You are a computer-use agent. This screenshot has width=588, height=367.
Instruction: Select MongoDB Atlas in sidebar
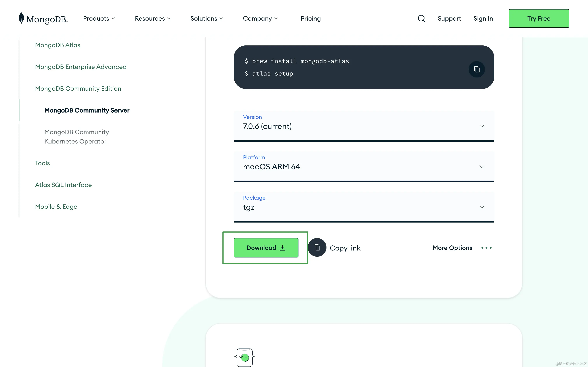tap(58, 45)
